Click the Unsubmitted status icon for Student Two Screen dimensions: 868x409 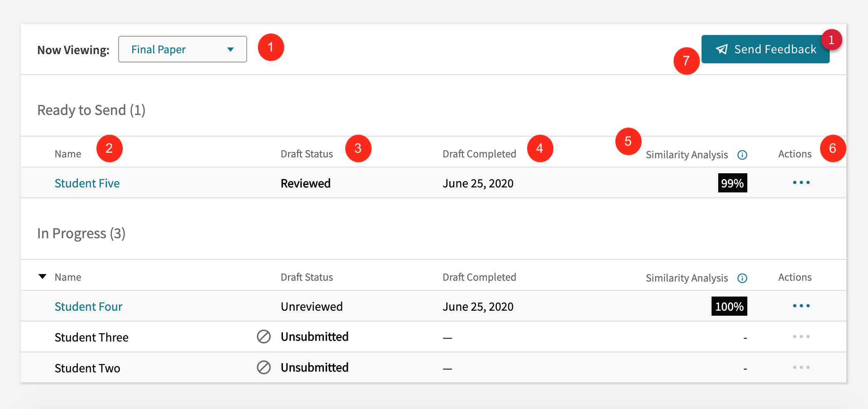(x=264, y=367)
